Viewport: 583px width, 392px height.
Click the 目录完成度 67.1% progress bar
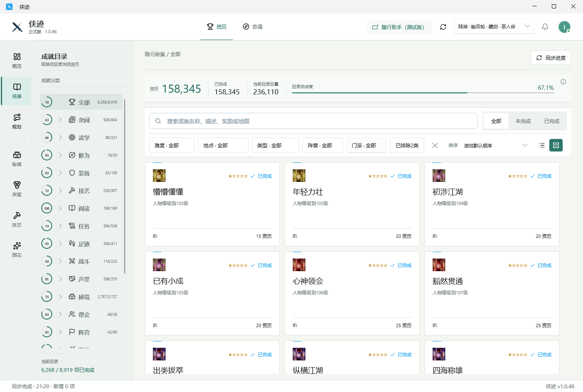click(x=423, y=93)
